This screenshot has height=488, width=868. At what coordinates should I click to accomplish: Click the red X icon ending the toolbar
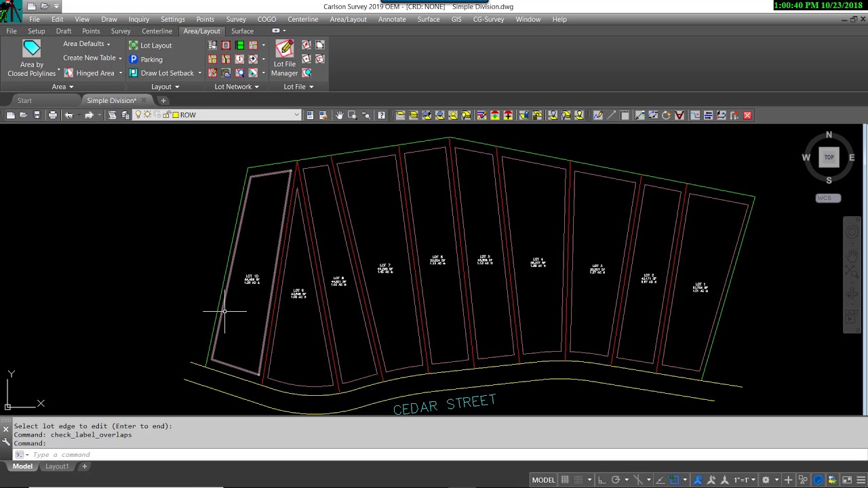click(747, 115)
